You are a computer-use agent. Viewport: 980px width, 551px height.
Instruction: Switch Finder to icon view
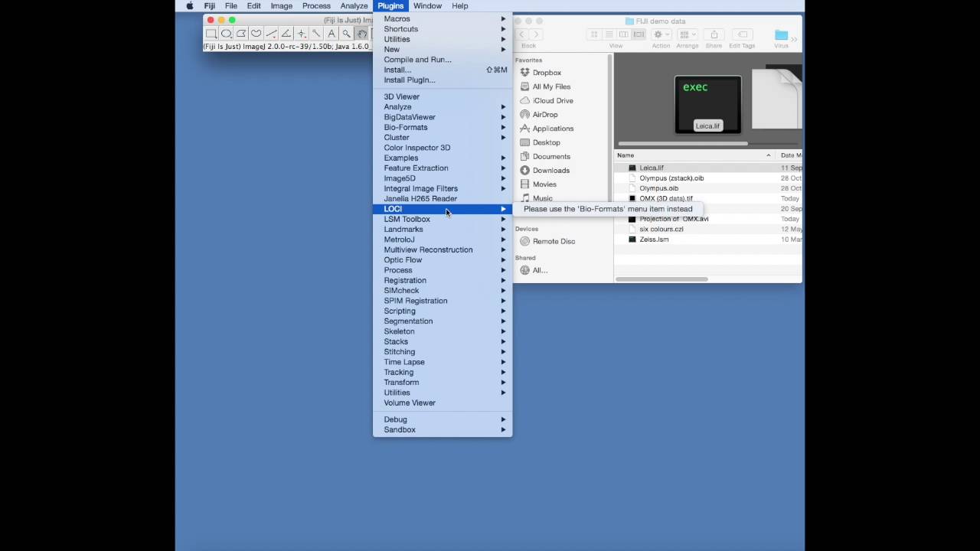coord(594,34)
